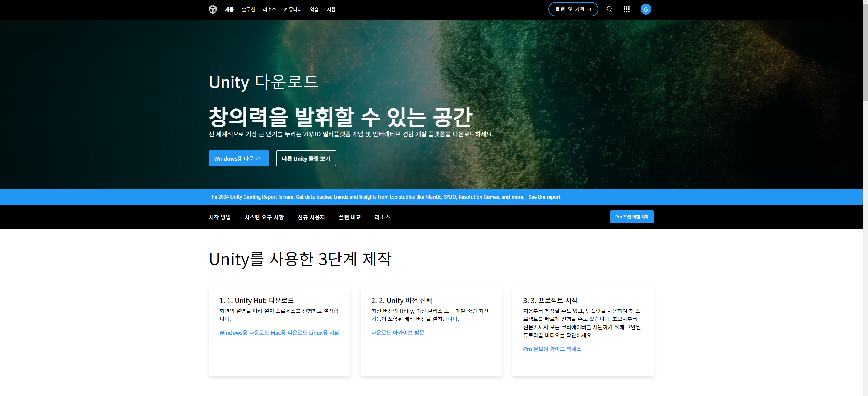Click the arrow inside the 플랜 및 가격 button
Image resolution: width=868 pixels, height=396 pixels.
pos(591,9)
